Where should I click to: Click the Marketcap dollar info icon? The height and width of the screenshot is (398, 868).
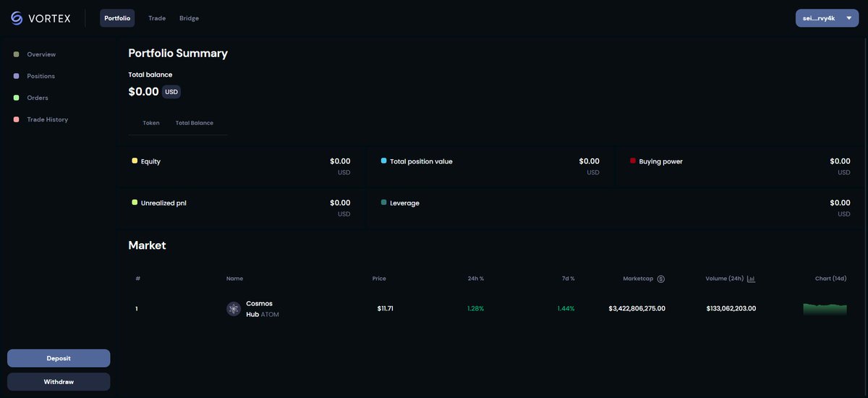[660, 279]
